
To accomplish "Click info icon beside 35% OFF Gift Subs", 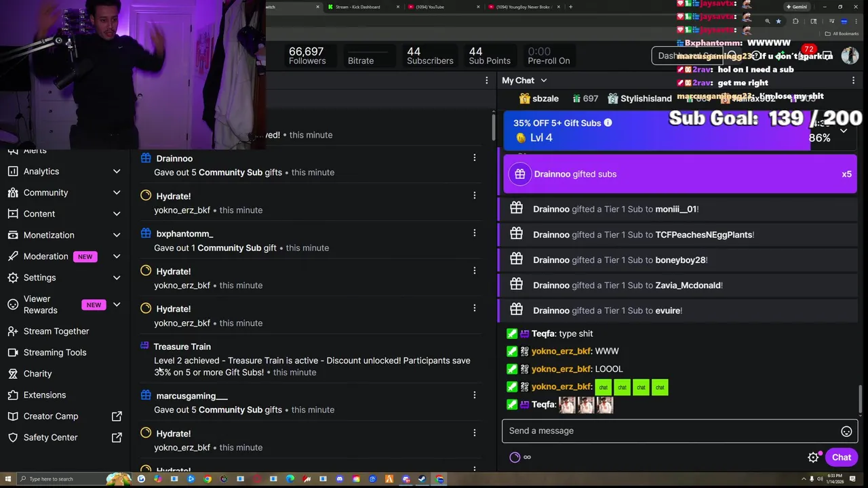I will 608,123.
